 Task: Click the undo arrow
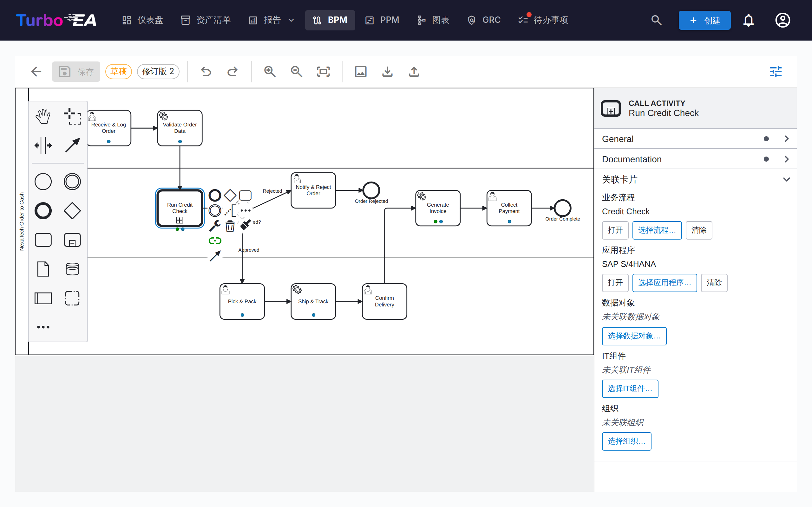click(x=206, y=71)
